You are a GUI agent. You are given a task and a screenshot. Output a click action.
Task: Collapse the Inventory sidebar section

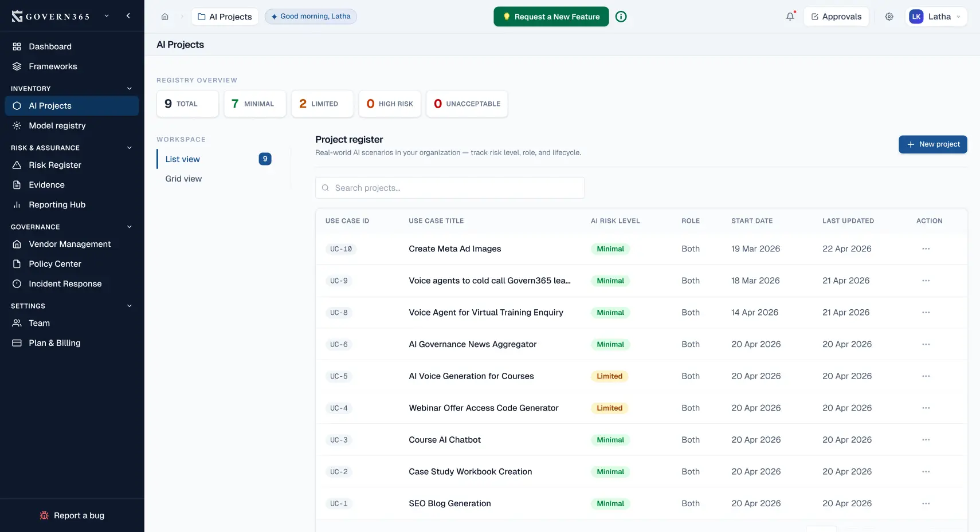[129, 89]
